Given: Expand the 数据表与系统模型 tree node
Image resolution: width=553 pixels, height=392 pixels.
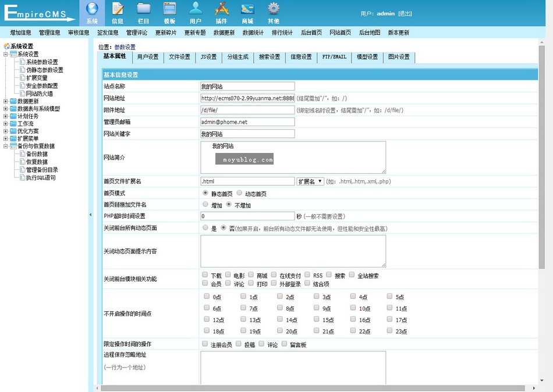Looking at the screenshot, I should (x=6, y=109).
